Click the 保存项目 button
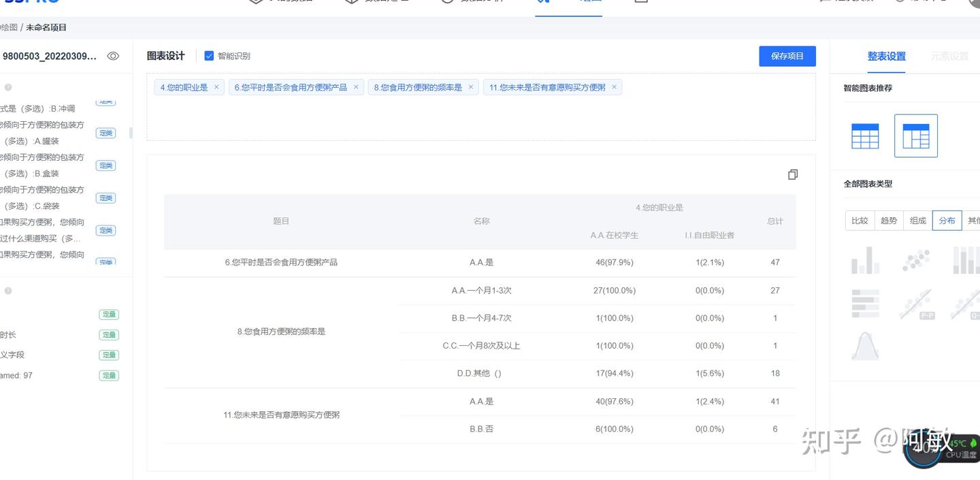Image resolution: width=980 pixels, height=480 pixels. point(787,56)
